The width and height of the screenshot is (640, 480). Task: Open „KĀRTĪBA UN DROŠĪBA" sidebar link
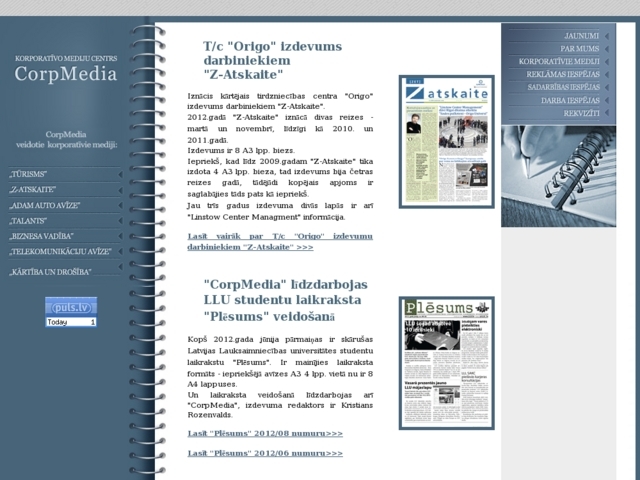[x=50, y=272]
